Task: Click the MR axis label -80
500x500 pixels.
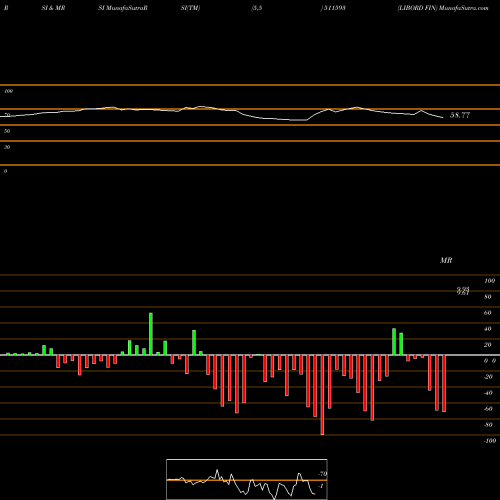Action: pos(488,425)
